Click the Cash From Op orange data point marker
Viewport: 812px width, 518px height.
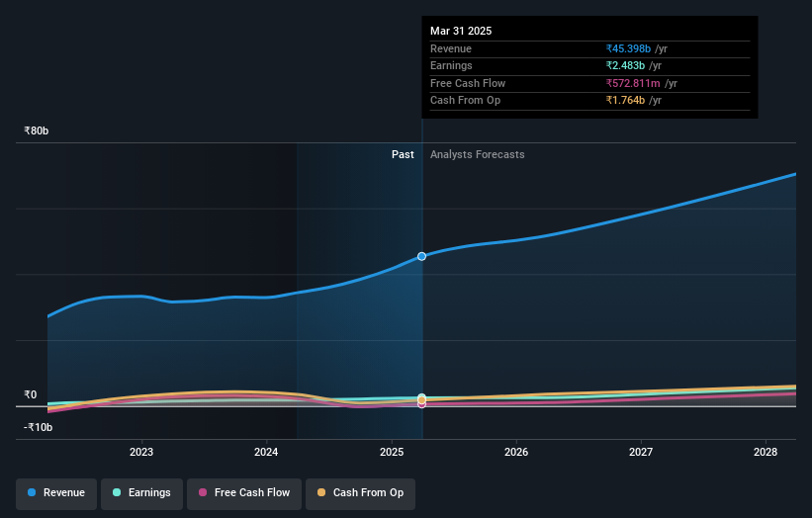tap(421, 400)
